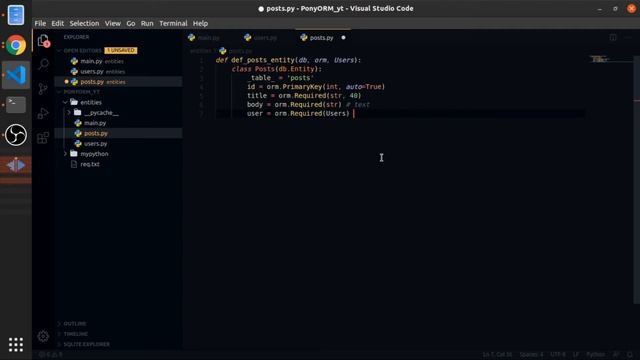
Task: Open the Terminal menu
Action: [x=173, y=23]
